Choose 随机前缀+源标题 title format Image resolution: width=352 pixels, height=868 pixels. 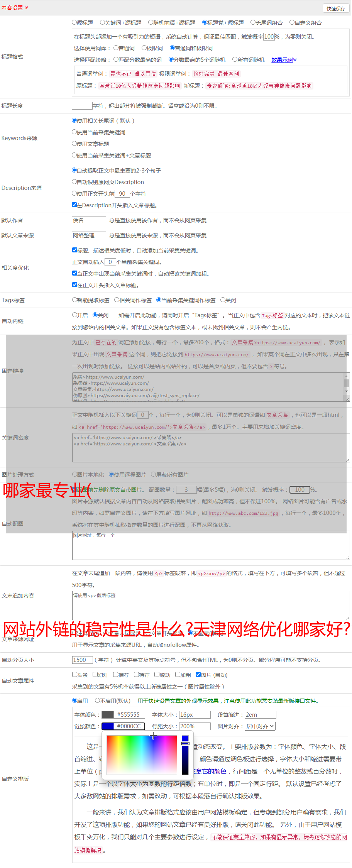151,22
